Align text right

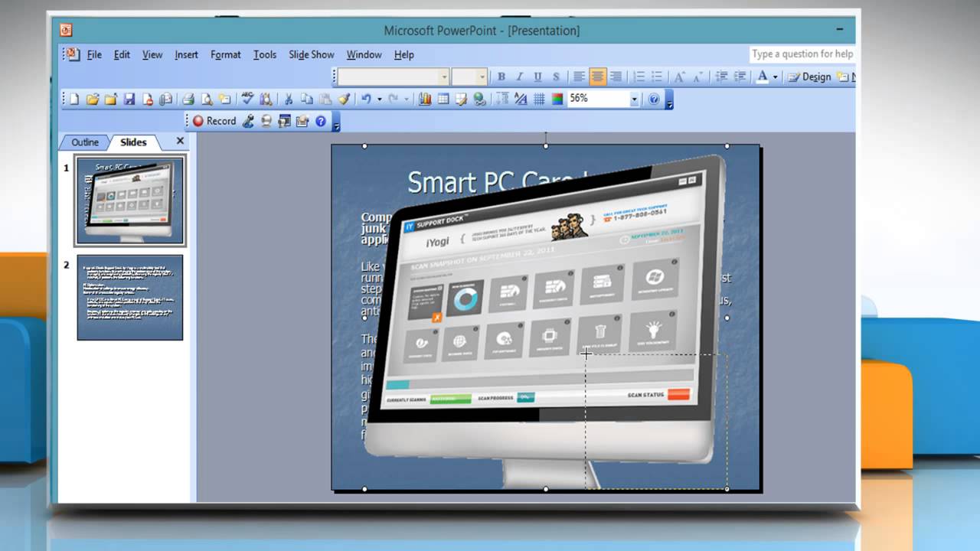pos(616,77)
